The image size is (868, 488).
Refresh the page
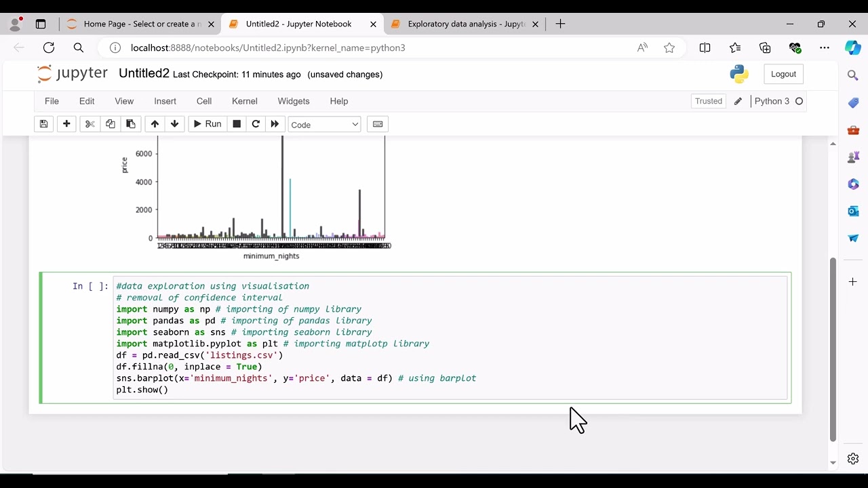click(49, 47)
